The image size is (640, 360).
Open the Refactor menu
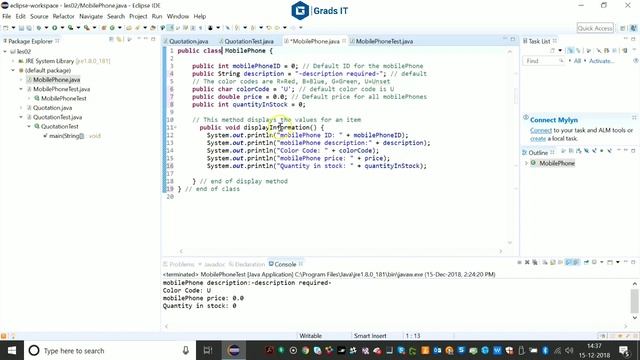pos(63,16)
